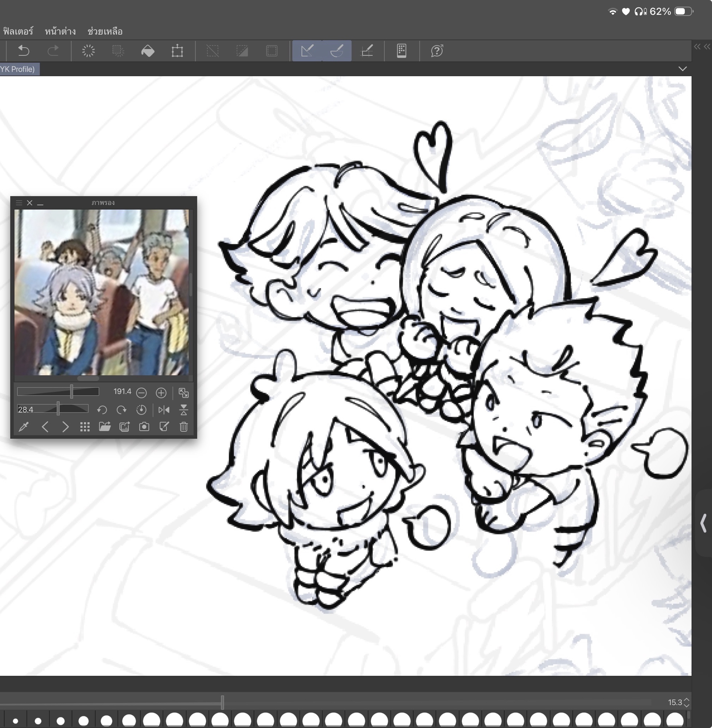Click the sub view zoom slider
This screenshot has width=712, height=728.
(58, 392)
